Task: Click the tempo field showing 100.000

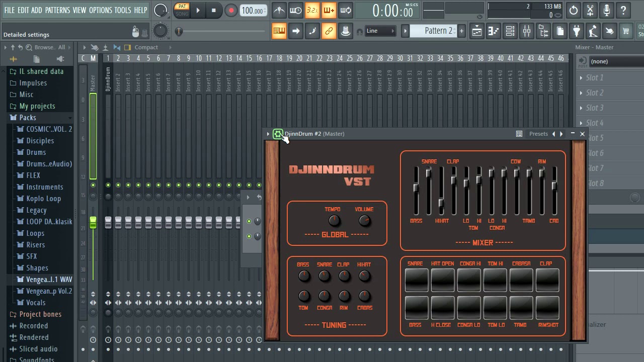Action: [253, 11]
